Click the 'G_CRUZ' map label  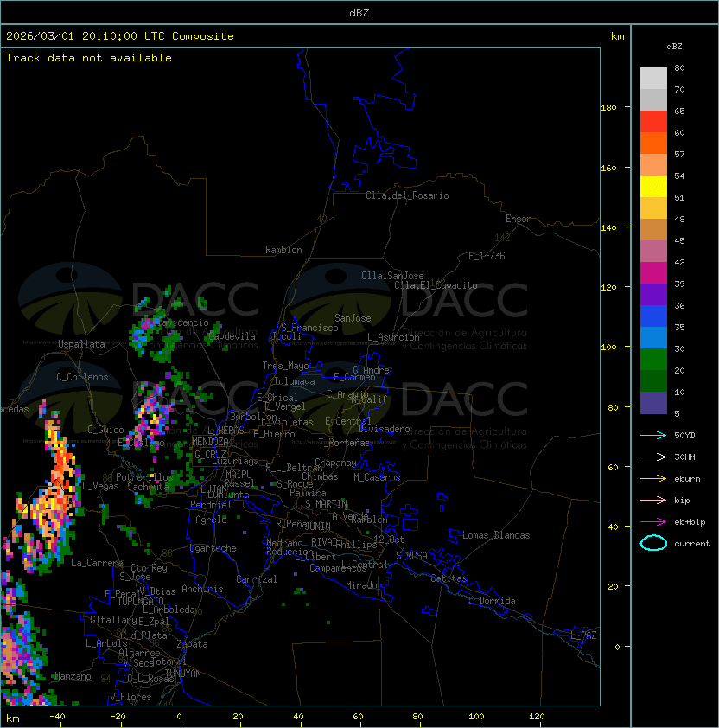(210, 455)
